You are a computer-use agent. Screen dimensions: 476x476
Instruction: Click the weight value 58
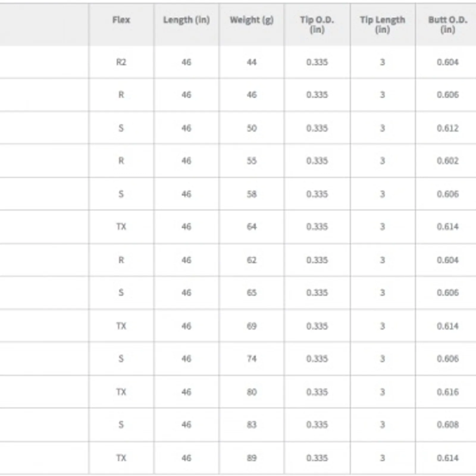tap(251, 194)
